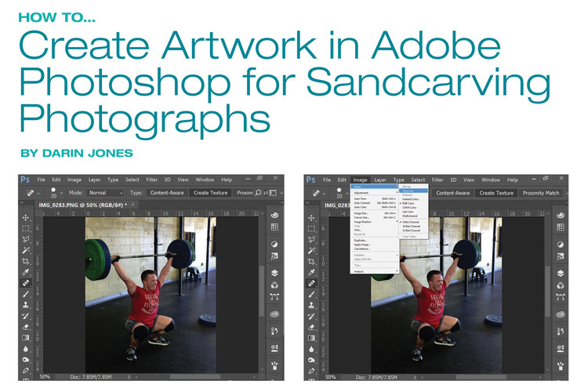Click Mode entry in right window Image menu
Viewport: 588px width, 392px height.
[x=375, y=187]
